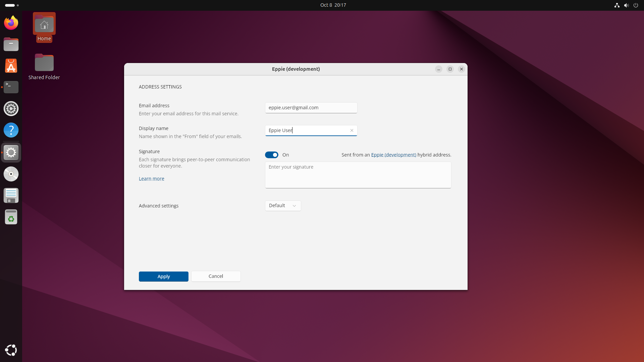Viewport: 644px width, 362px height.
Task: Click the volume icon in the top bar
Action: tap(626, 5)
